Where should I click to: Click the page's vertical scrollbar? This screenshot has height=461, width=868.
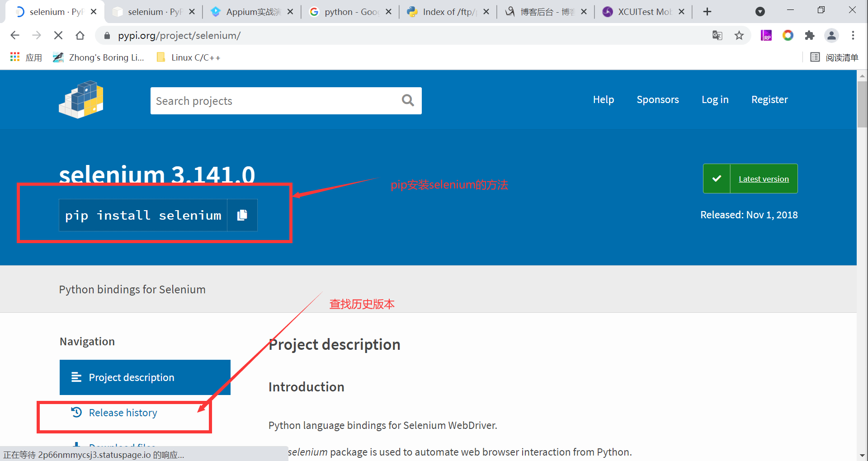(x=862, y=104)
